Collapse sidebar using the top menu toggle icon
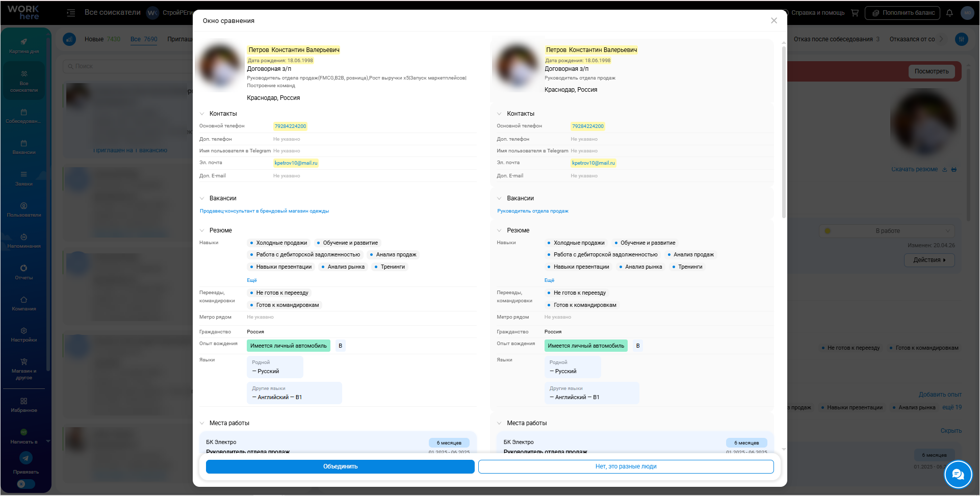Image resolution: width=980 pixels, height=496 pixels. 71,13
